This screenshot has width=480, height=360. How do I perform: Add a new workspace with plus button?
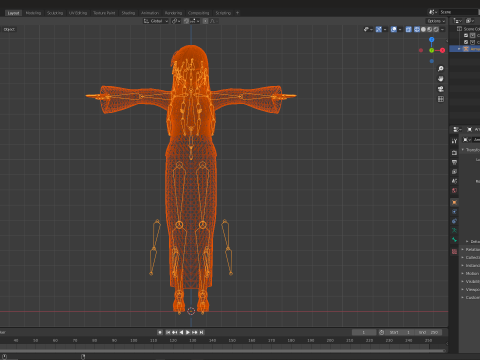(x=238, y=13)
